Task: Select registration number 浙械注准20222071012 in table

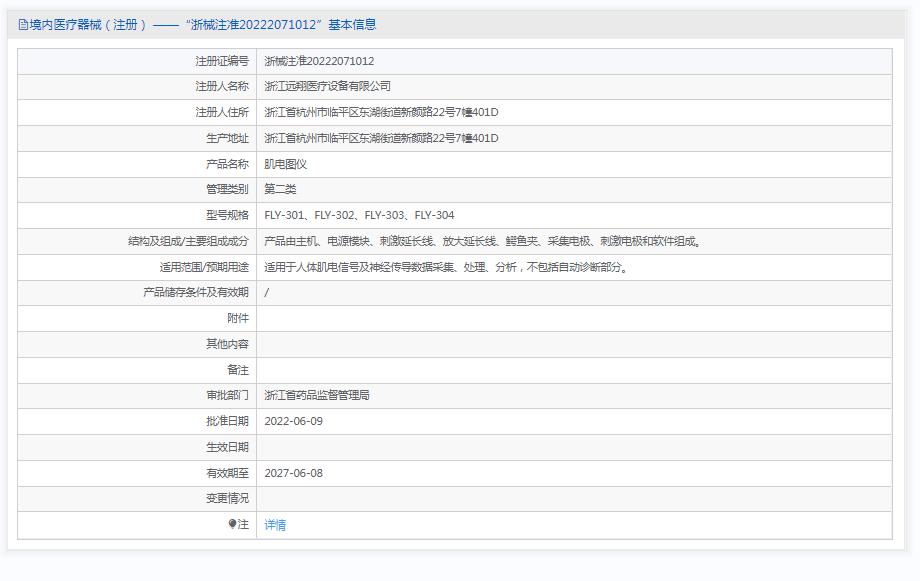Action: pos(319,61)
